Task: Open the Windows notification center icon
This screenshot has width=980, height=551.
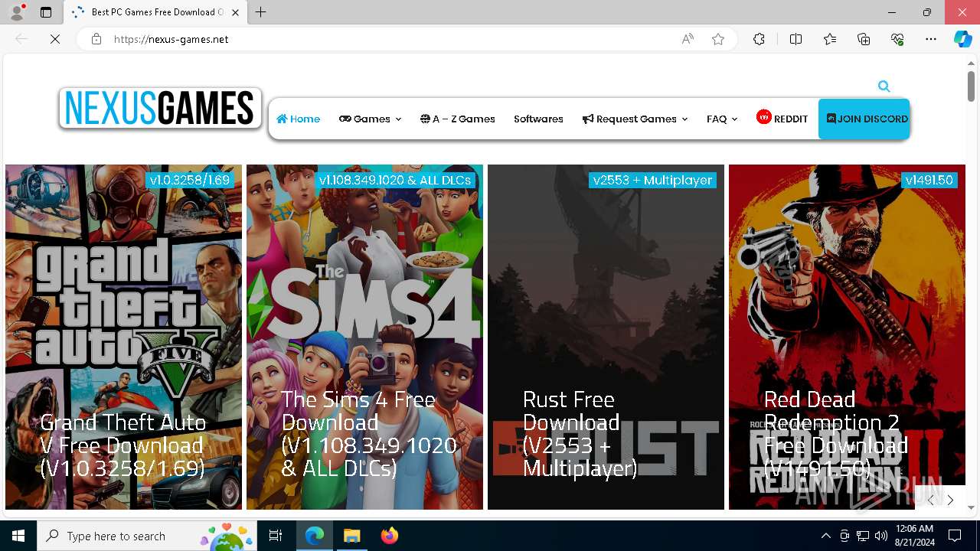Action: tap(955, 536)
